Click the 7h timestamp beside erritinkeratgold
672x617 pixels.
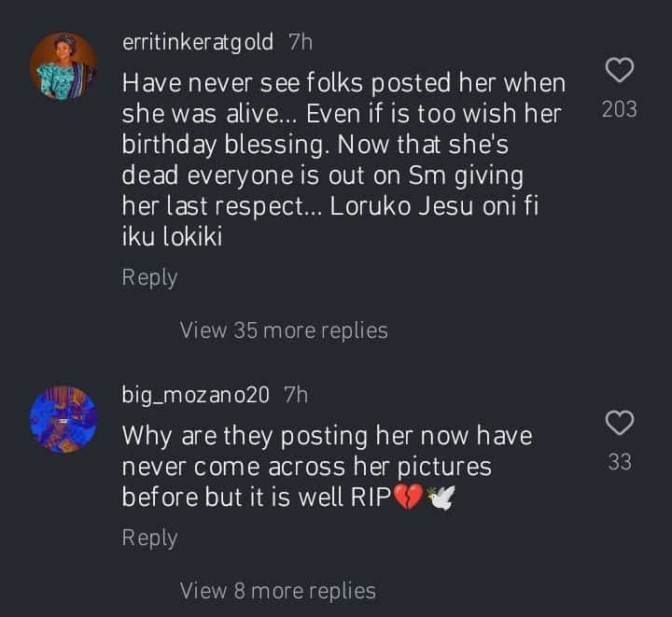pos(301,41)
